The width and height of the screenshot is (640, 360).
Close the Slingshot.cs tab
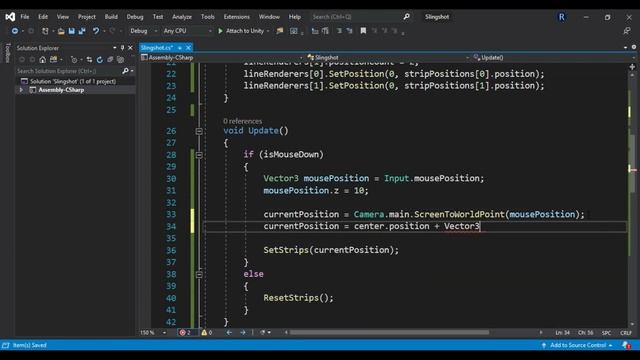(188, 48)
